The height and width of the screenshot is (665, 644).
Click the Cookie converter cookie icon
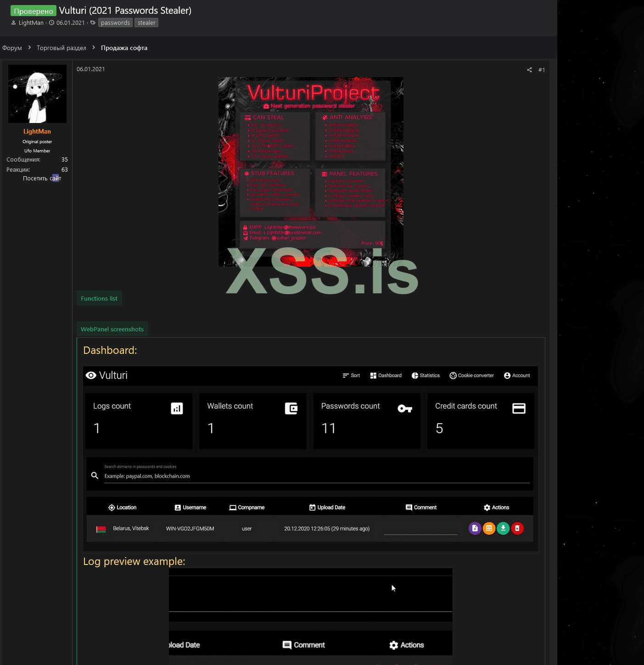(453, 375)
